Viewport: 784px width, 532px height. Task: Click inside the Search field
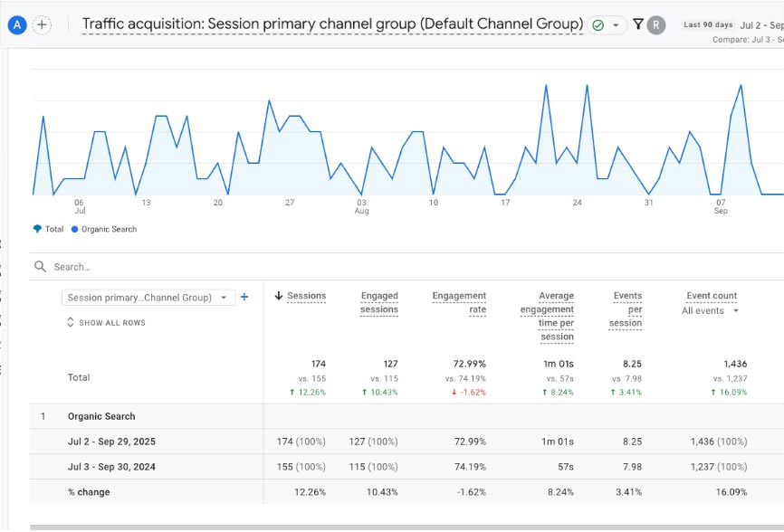(272, 267)
